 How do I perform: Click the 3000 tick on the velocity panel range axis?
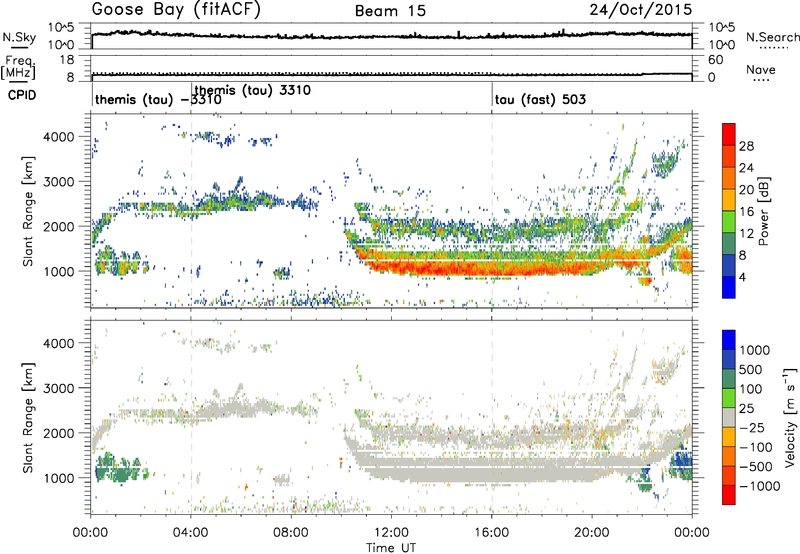point(58,388)
